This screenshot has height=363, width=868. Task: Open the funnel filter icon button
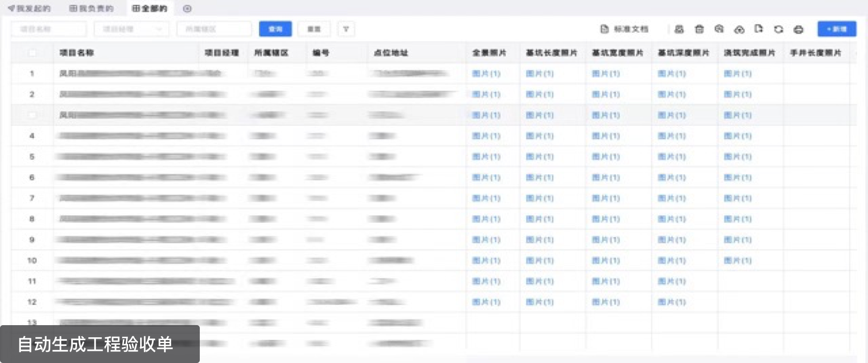(x=346, y=29)
